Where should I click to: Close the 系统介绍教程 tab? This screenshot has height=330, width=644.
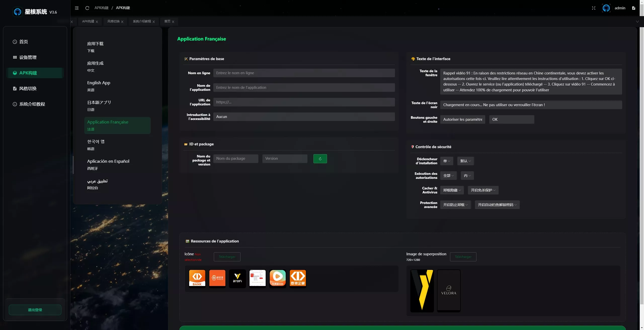pos(154,22)
